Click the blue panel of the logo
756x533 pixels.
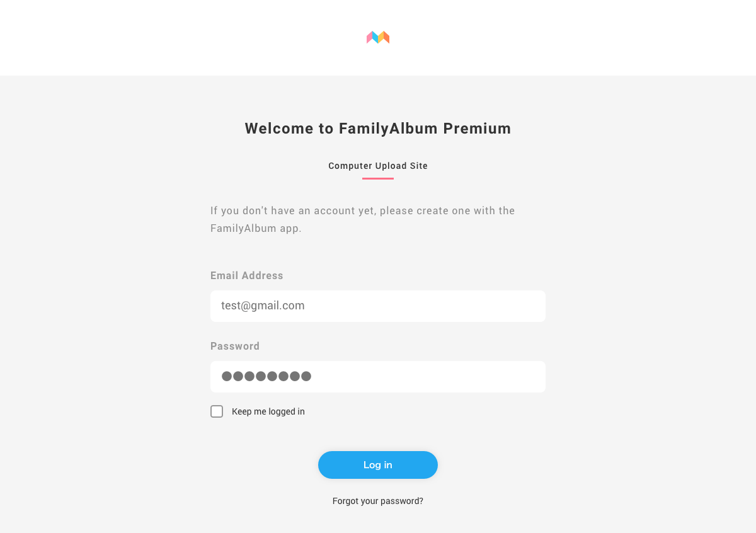click(375, 38)
